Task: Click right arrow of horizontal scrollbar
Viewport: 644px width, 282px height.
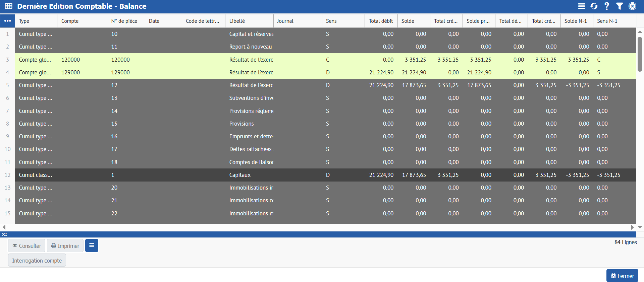Action: point(632,227)
